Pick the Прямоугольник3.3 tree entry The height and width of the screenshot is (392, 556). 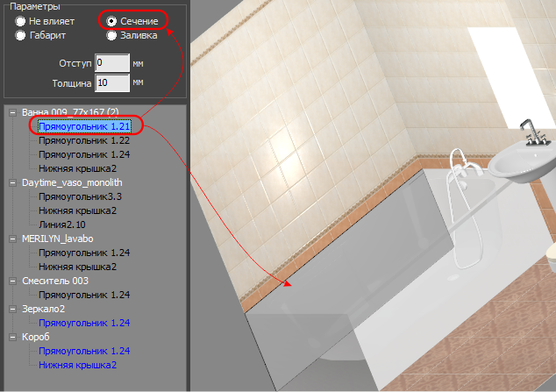[x=80, y=196]
